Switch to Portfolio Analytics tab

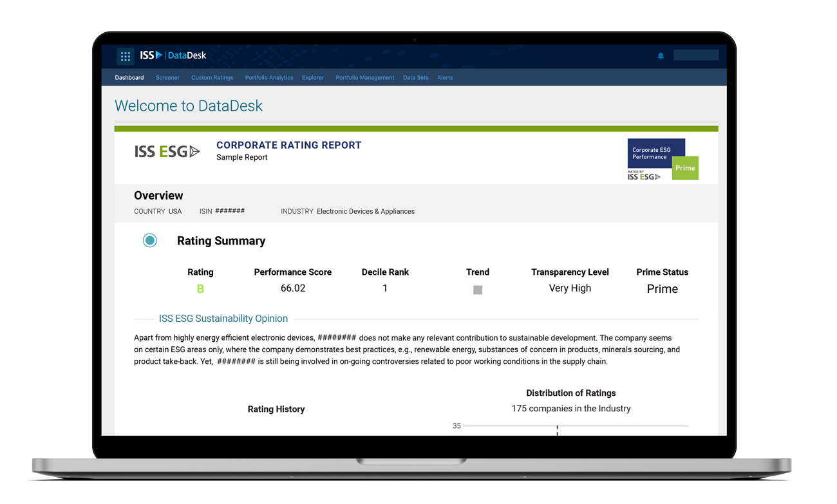(269, 78)
